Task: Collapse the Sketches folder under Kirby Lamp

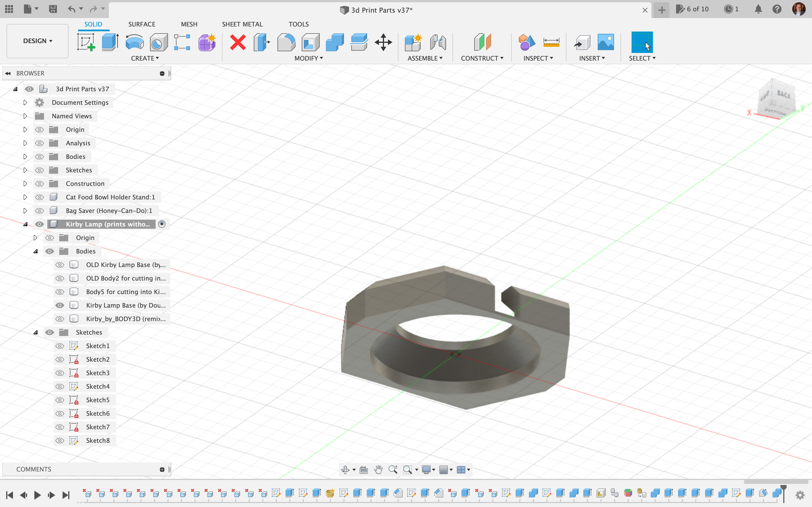Action: pos(36,332)
